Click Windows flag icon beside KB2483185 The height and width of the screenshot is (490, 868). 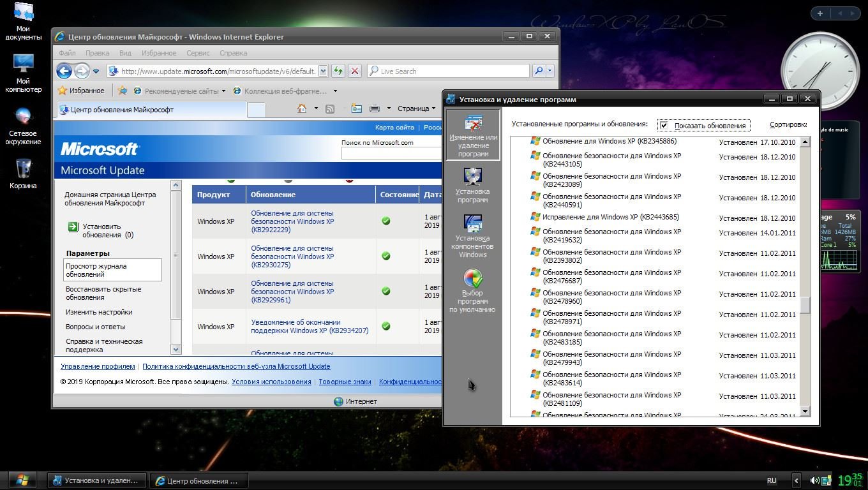coord(535,334)
